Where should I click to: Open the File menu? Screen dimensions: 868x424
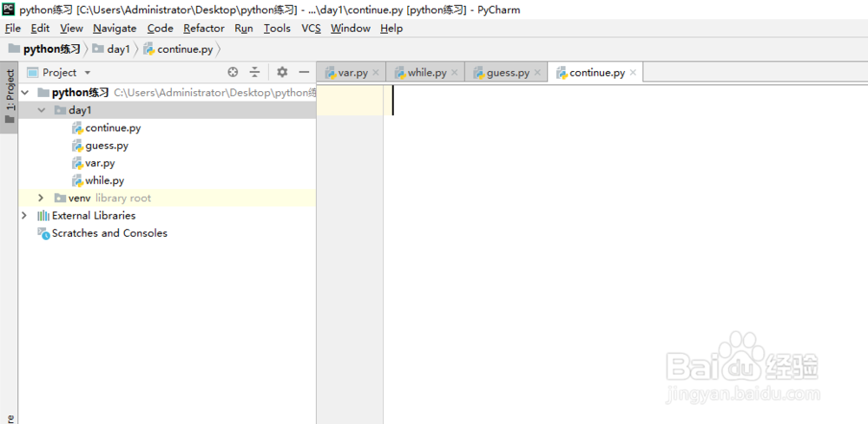click(x=13, y=29)
